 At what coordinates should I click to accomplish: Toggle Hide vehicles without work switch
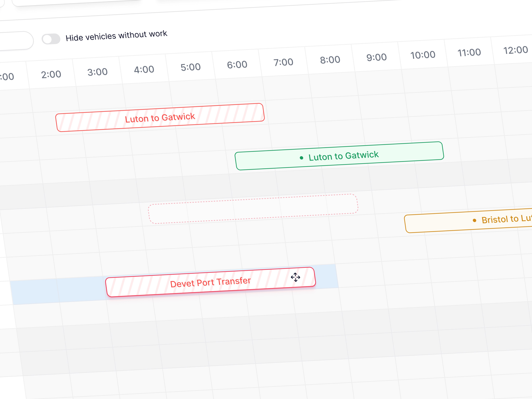(51, 39)
